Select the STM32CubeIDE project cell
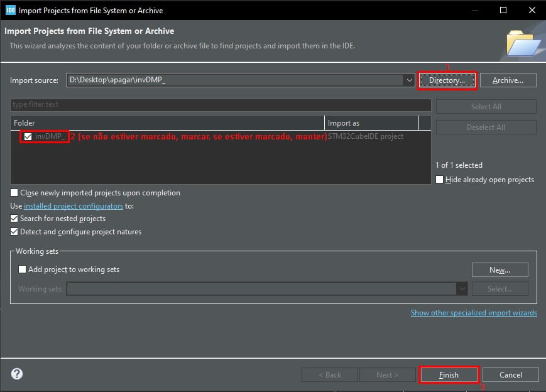546x392 pixels. 366,136
